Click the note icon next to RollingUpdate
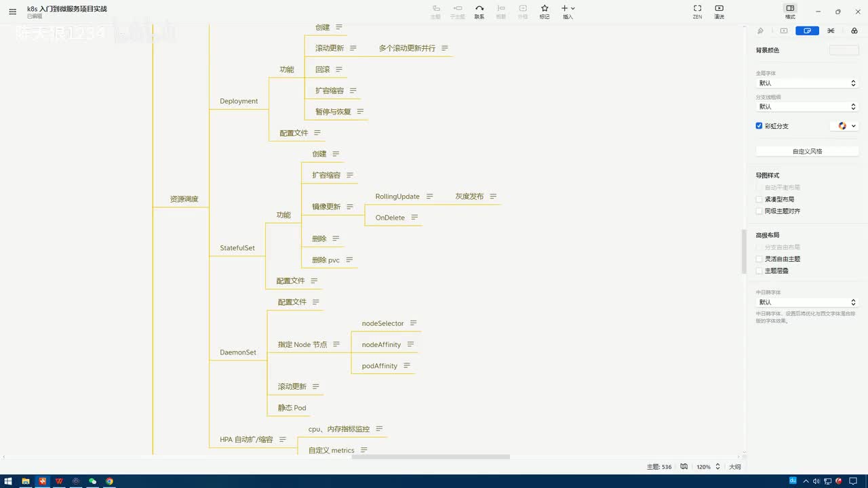Viewport: 868px width, 488px height. click(429, 197)
